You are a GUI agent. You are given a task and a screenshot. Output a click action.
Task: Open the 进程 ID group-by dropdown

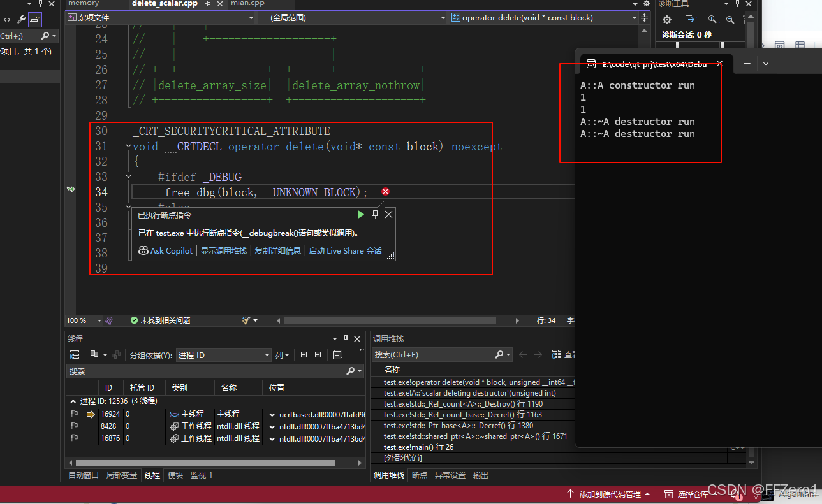tap(224, 355)
